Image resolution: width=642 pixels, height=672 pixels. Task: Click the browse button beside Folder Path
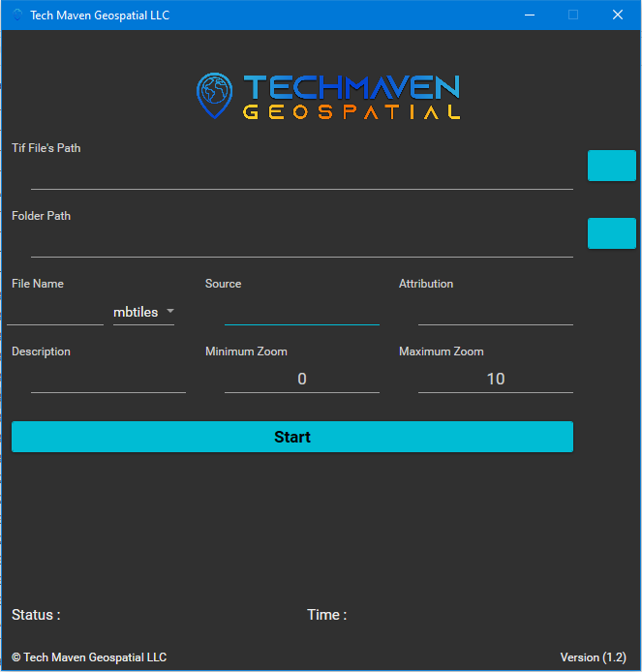612,233
